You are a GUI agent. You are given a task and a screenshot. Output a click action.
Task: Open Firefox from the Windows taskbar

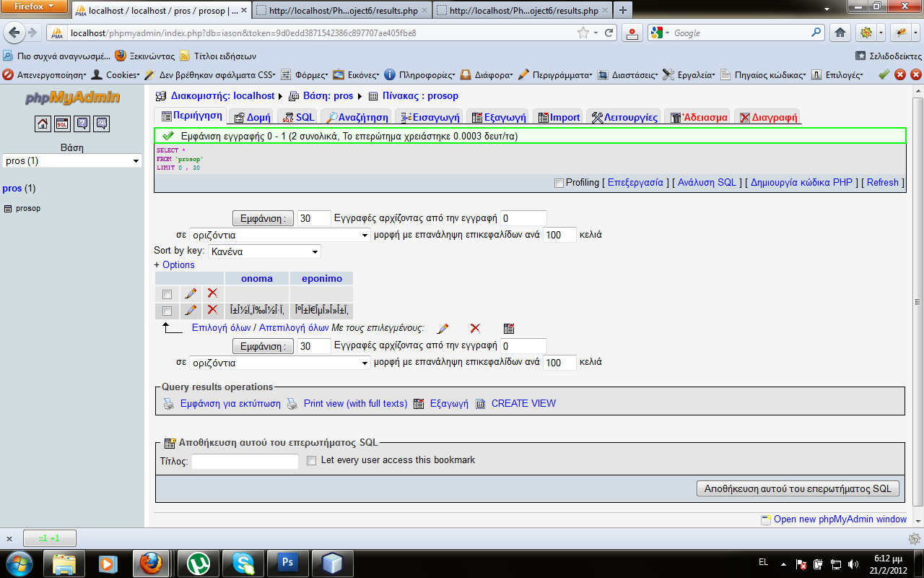coord(151,563)
